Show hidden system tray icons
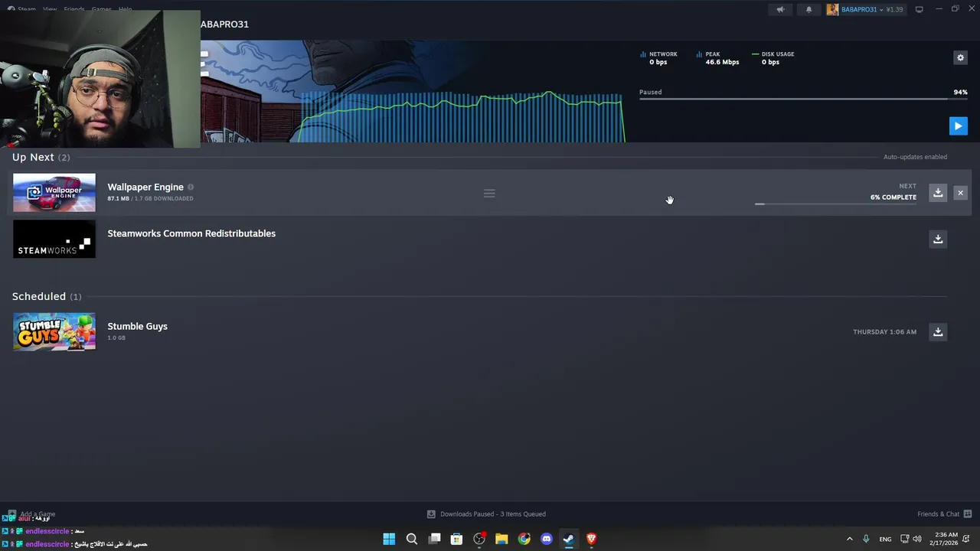 [849, 539]
